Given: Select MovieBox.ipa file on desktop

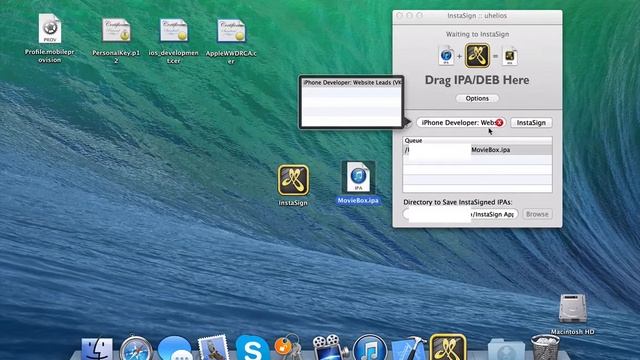Looking at the screenshot, I should [x=358, y=177].
